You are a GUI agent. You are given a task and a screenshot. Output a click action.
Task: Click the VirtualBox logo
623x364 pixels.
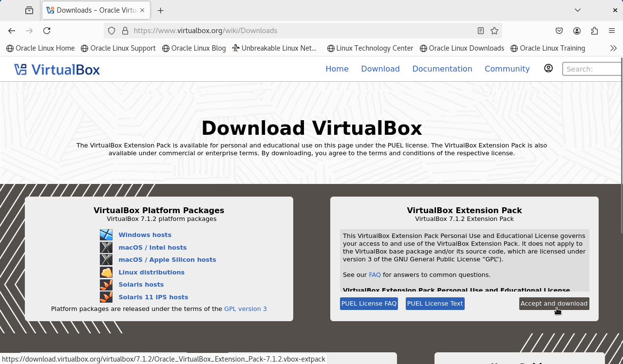(x=57, y=69)
